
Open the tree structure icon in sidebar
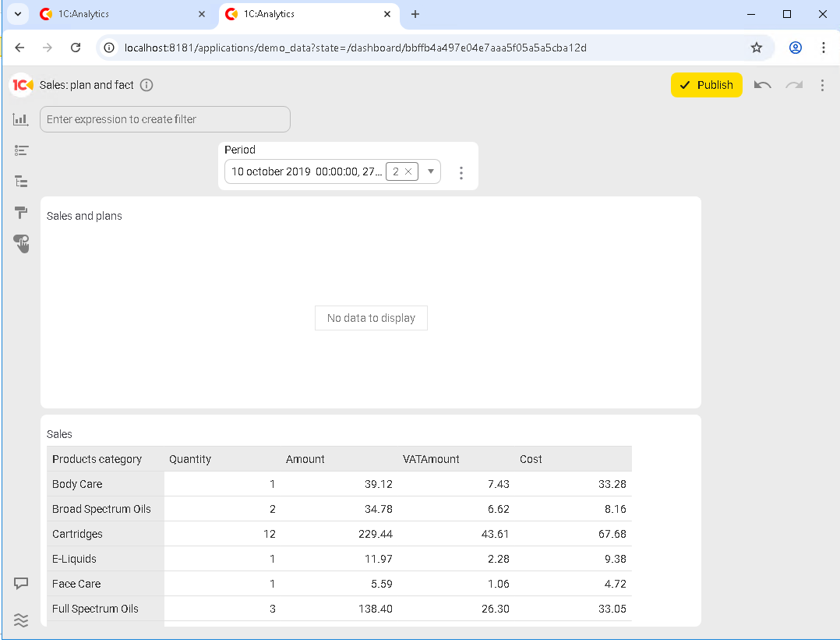(21, 182)
